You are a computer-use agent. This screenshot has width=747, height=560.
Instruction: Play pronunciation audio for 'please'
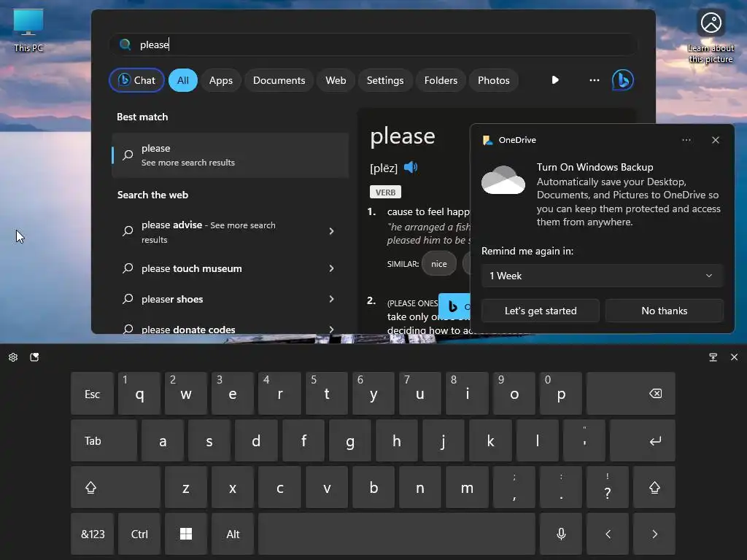[x=411, y=167]
